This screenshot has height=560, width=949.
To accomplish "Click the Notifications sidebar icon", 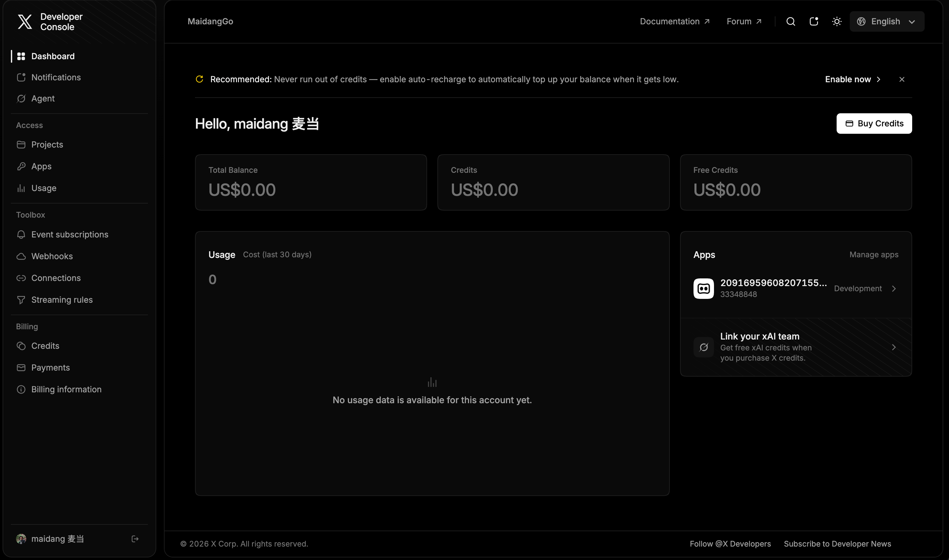I will [x=21, y=77].
